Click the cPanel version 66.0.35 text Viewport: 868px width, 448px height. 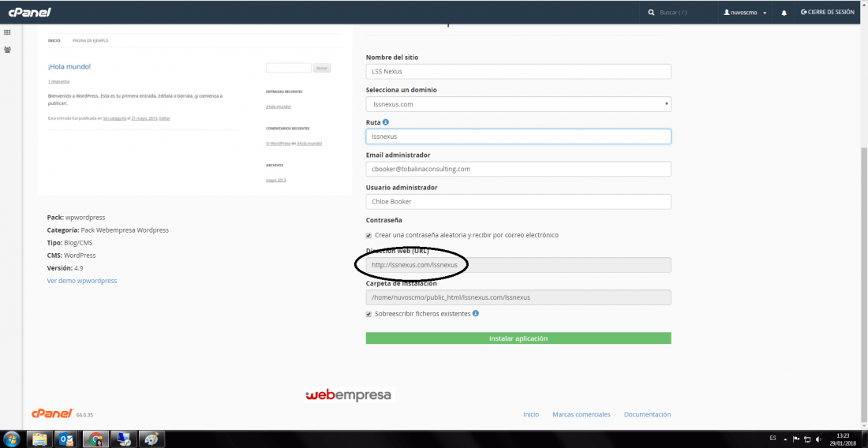[x=86, y=416]
